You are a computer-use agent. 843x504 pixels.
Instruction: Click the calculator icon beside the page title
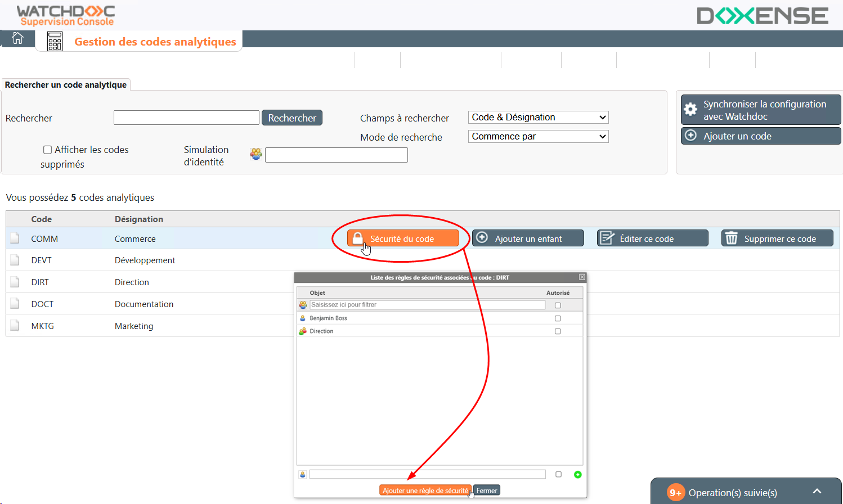coord(55,41)
